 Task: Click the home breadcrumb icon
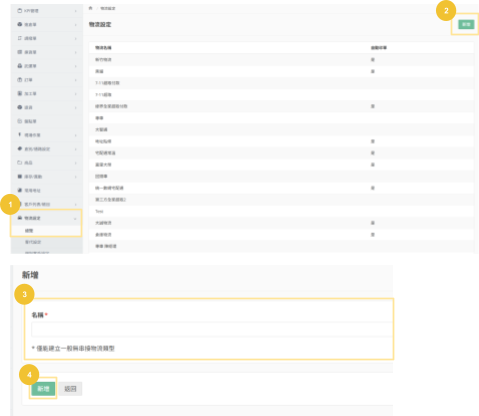click(90, 8)
